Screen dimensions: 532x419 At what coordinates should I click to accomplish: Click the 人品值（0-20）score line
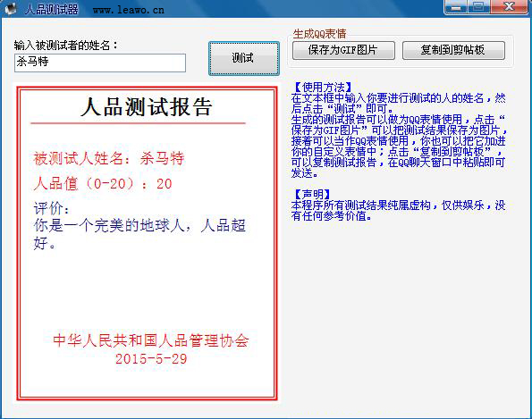click(103, 184)
